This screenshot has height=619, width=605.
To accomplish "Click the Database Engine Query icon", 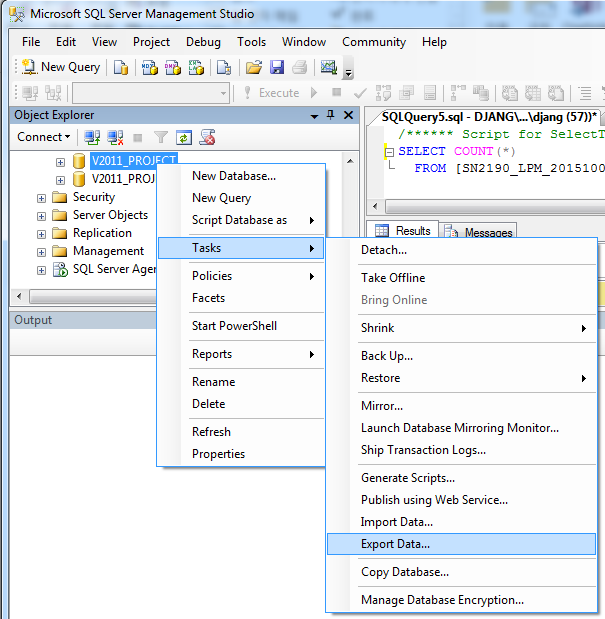I will 121,68.
